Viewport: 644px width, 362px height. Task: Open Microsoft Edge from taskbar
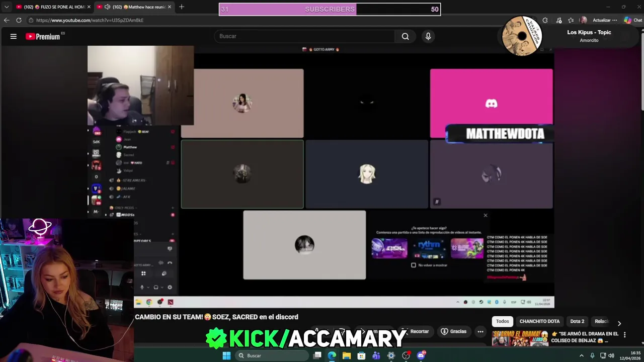tap(332, 355)
